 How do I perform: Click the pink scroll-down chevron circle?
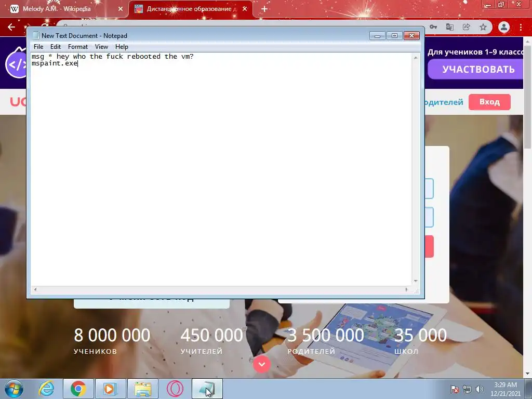click(262, 364)
